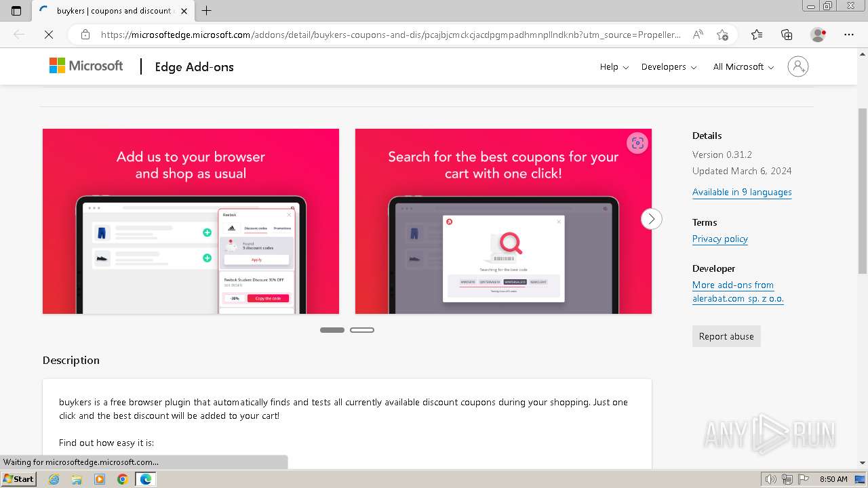Open the 'Add us to your browser' screenshot
Screen dimensions: 868x488
(x=191, y=221)
